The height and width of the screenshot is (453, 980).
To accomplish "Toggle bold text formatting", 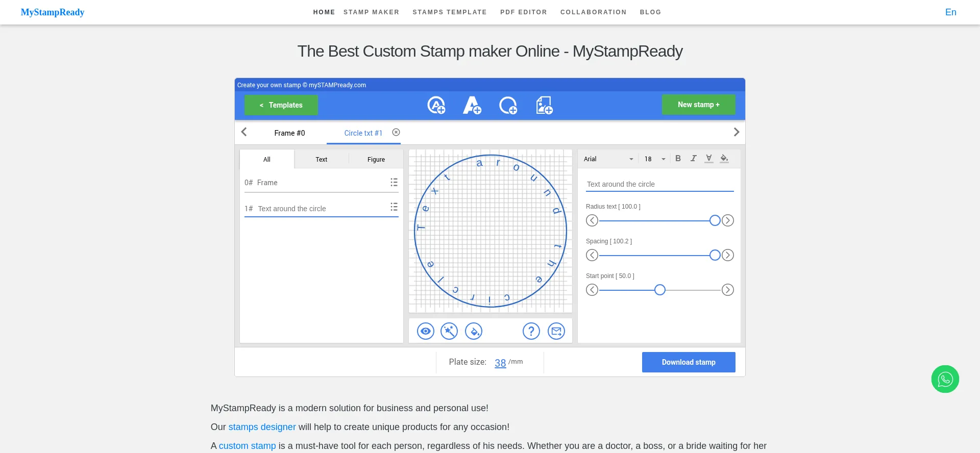I will (x=678, y=158).
